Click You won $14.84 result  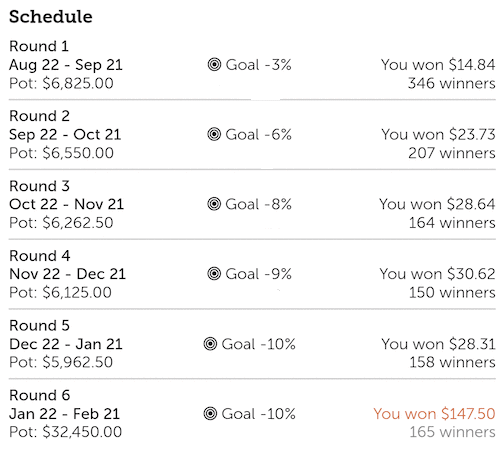(438, 65)
